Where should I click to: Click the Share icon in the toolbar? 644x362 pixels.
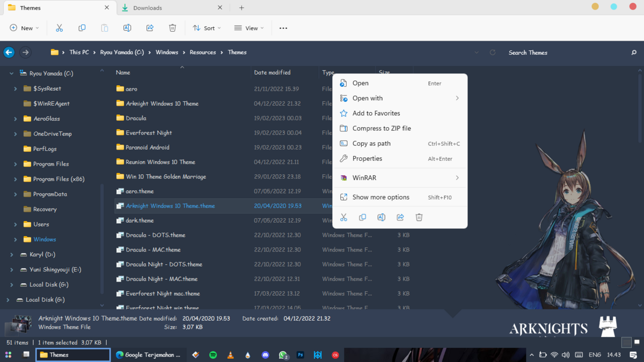pos(150,28)
